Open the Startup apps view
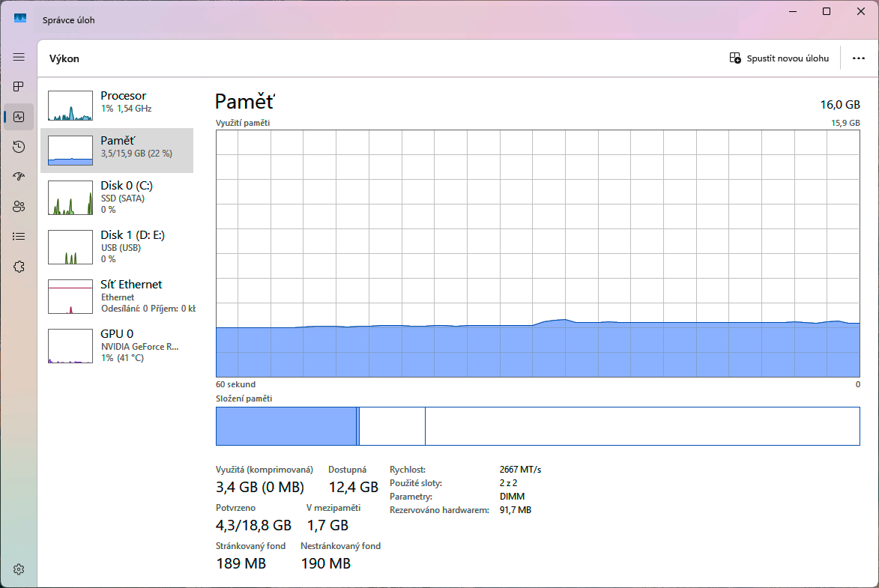This screenshot has height=588, width=879. pyautogui.click(x=18, y=176)
